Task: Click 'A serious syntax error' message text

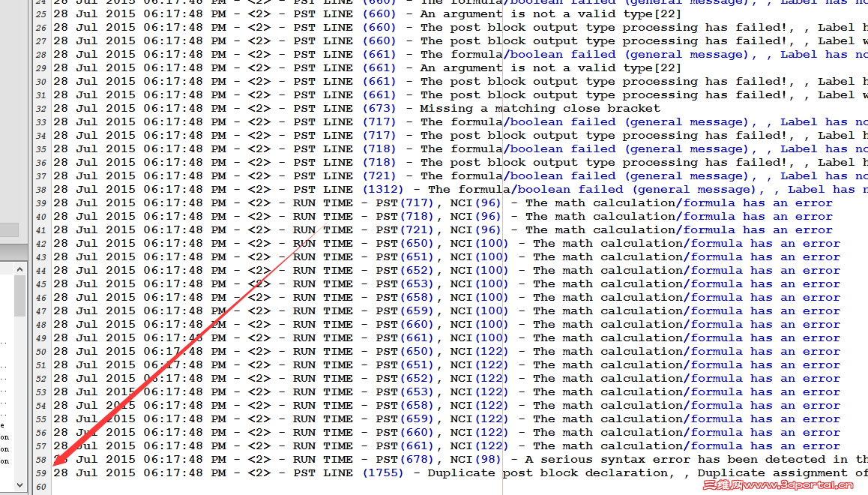Action: [609, 460]
